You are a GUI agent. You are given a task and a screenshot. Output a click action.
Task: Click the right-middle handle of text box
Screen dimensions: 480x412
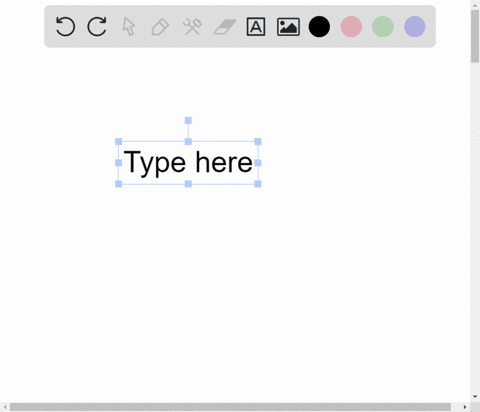pyautogui.click(x=258, y=163)
